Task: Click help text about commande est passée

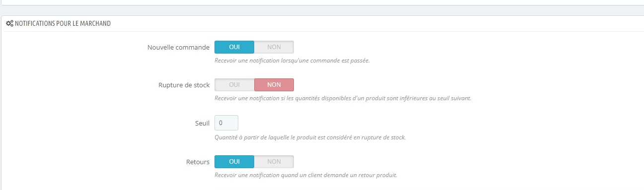Action: tap(292, 61)
